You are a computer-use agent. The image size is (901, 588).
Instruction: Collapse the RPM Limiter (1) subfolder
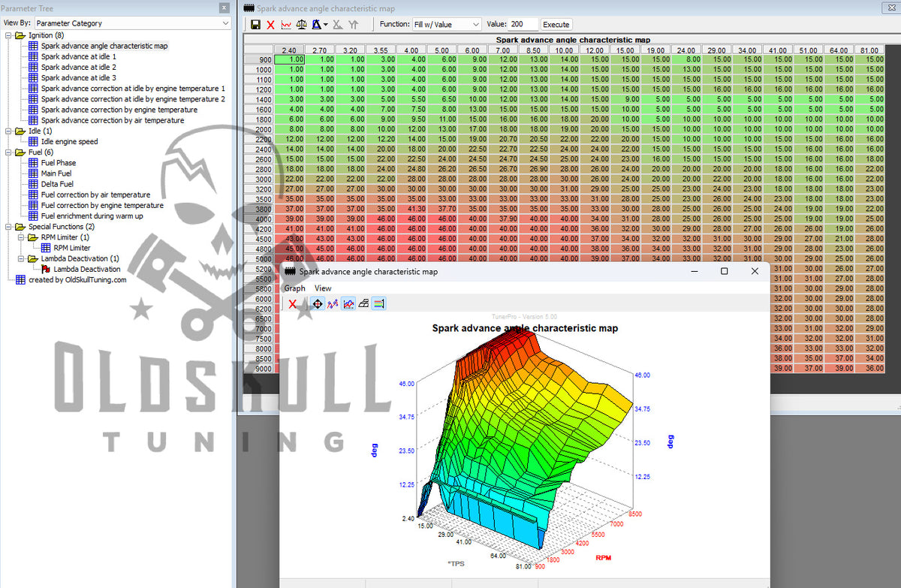pos(20,237)
